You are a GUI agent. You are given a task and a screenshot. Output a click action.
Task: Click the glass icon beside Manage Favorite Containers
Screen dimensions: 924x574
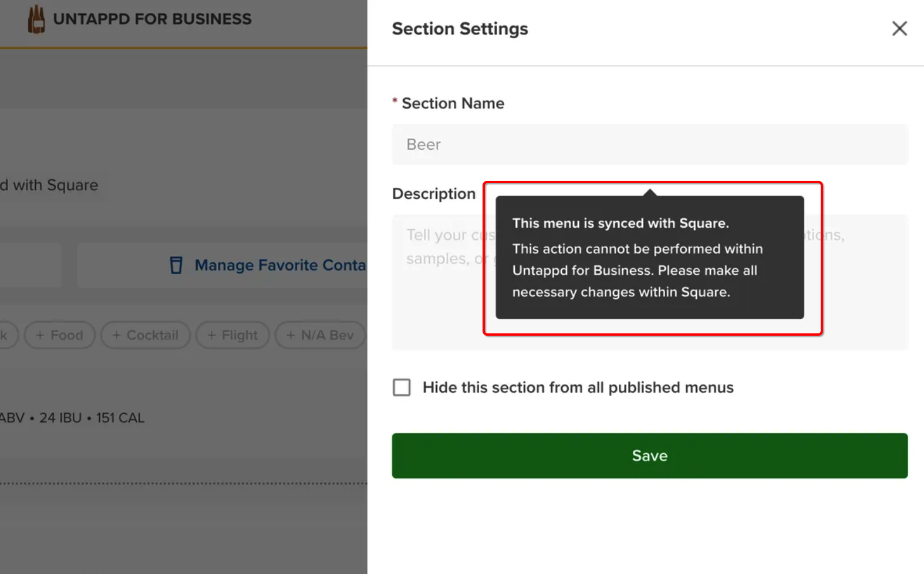tap(176, 265)
